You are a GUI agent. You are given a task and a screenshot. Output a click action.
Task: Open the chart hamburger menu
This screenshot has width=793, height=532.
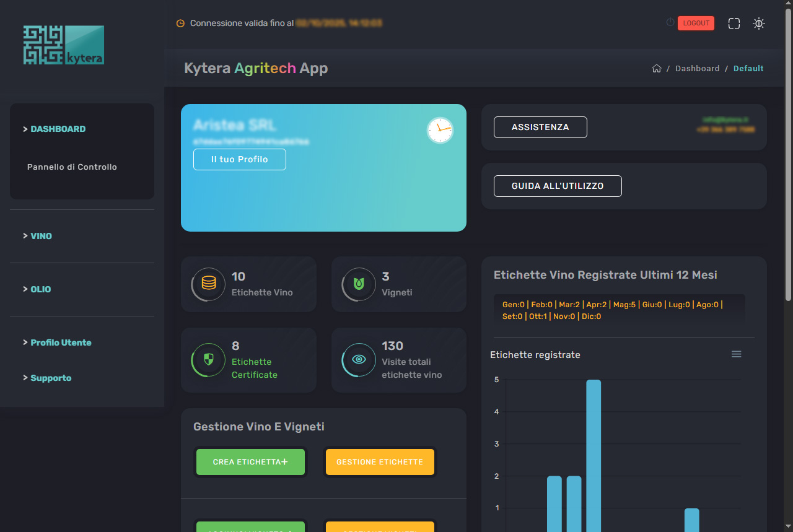tap(736, 354)
